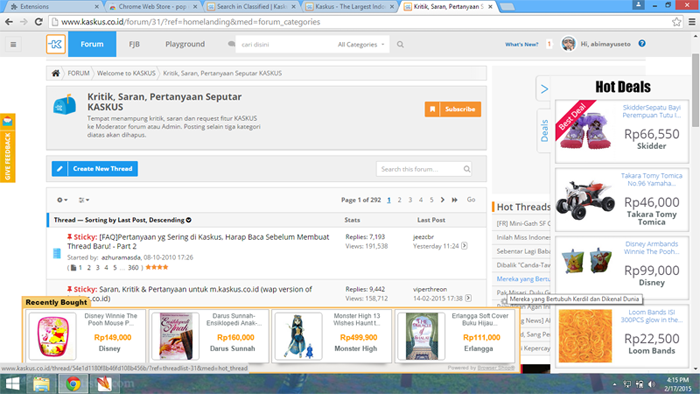The width and height of the screenshot is (700, 394).
Task: Collapse the Hot Deals panel arrow
Action: (544, 89)
